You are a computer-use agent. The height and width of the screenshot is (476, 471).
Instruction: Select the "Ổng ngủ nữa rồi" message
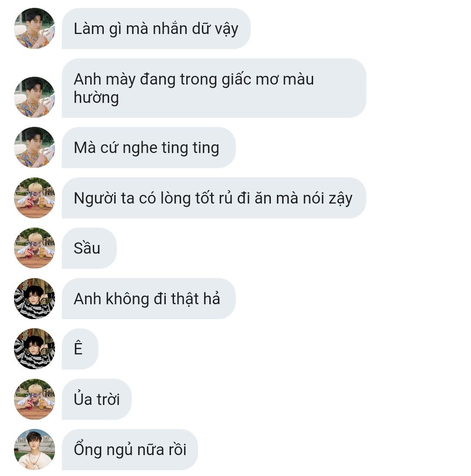click(x=130, y=450)
